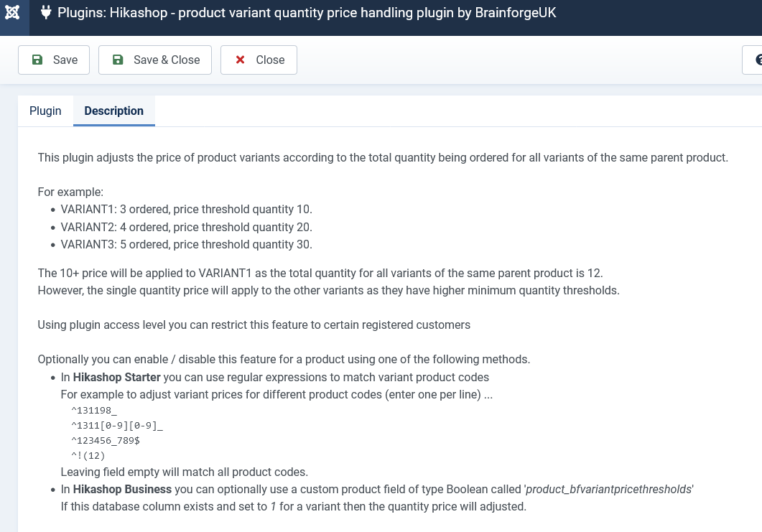Click the 'VARIANT3: 5 ordered' list line
This screenshot has width=762, height=532.
(186, 244)
